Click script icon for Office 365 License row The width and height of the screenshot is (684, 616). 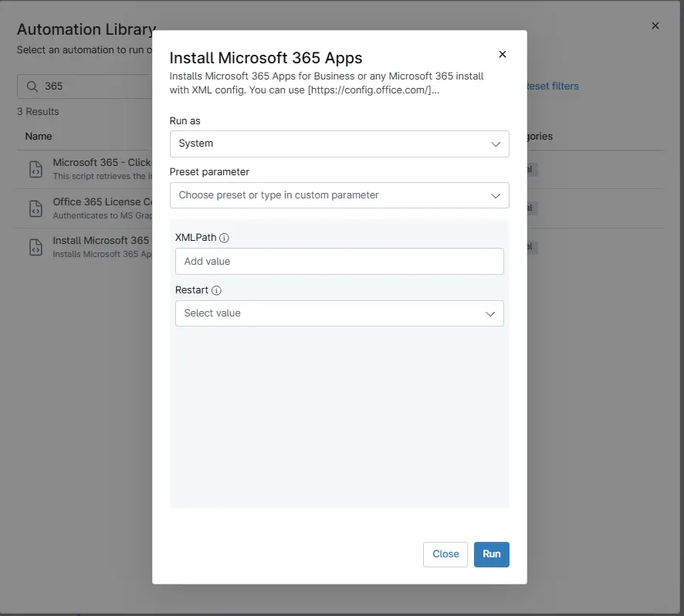pos(36,208)
